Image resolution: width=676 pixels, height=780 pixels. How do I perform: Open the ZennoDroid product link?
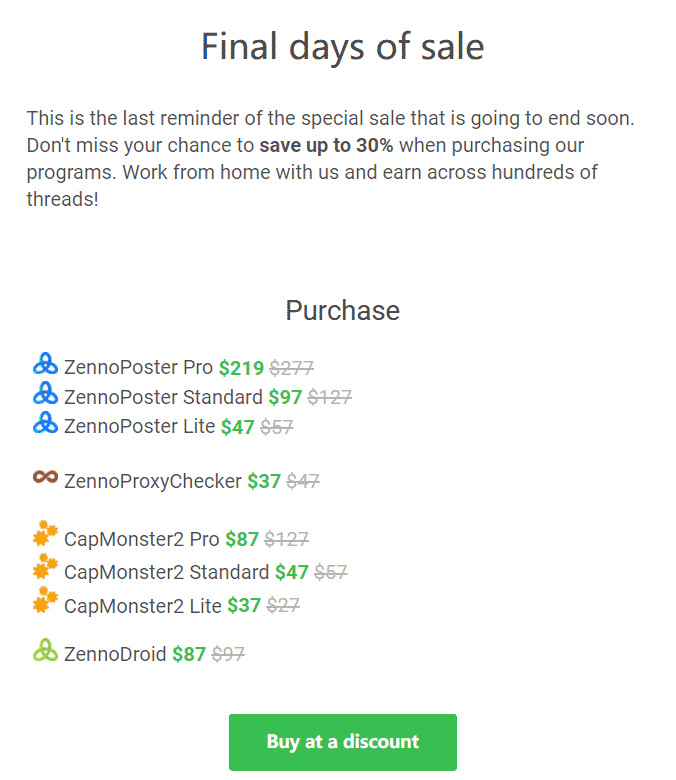[x=115, y=654]
